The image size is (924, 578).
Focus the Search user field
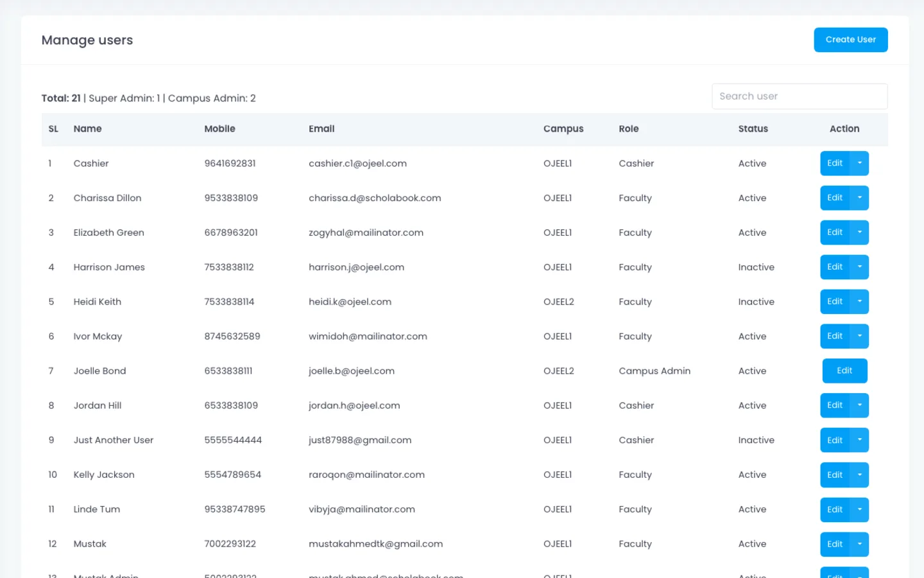(800, 96)
